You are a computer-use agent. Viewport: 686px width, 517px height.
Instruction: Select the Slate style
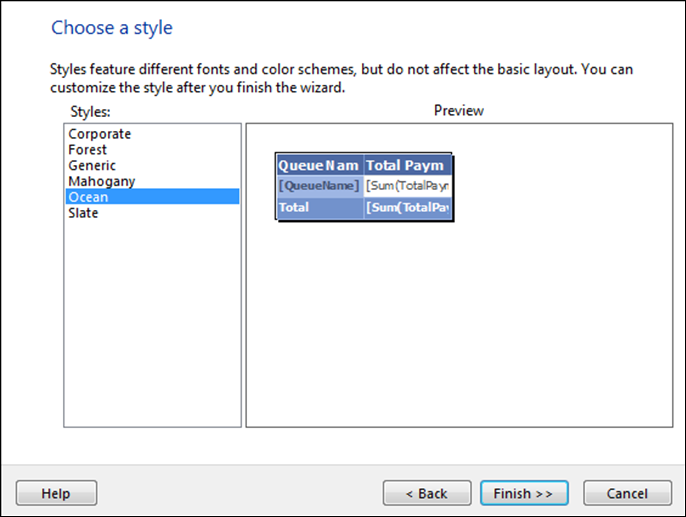[x=152, y=213]
